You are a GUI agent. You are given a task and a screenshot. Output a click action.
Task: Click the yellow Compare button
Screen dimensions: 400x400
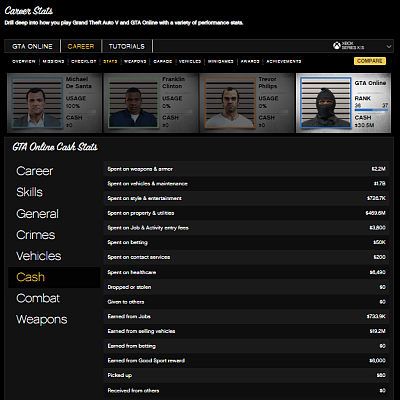(370, 61)
